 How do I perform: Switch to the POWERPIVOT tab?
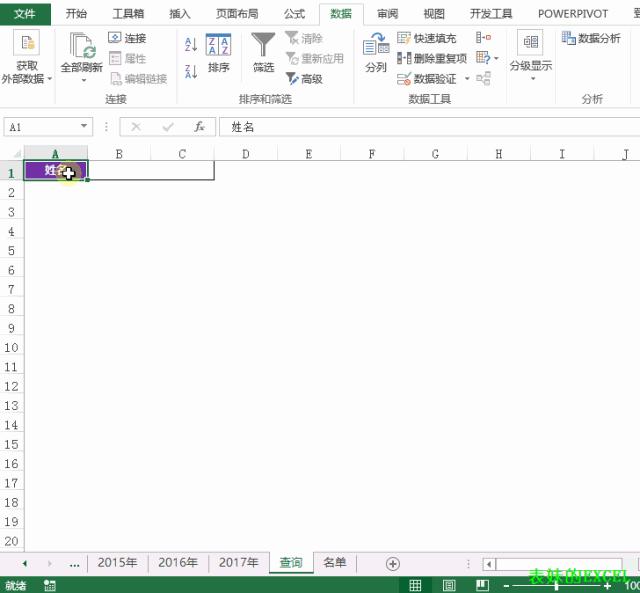(x=573, y=14)
